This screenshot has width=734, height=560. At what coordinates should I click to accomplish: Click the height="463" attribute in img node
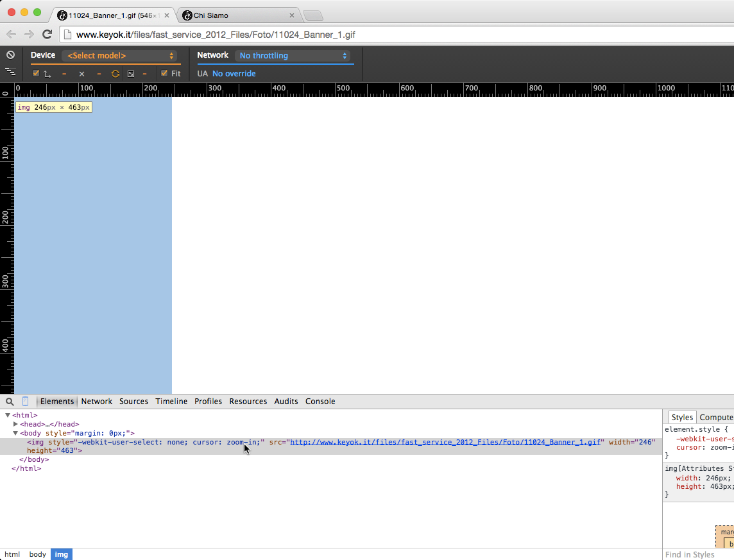[53, 450]
